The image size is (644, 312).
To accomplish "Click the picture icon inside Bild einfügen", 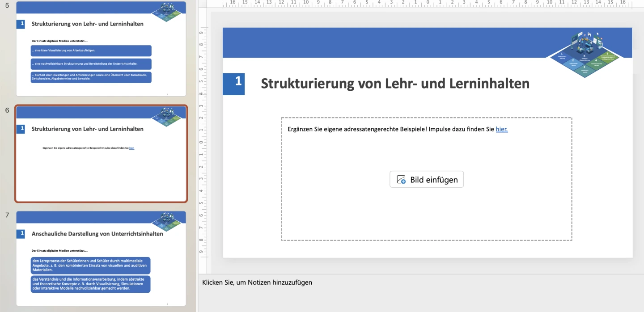I will tap(401, 180).
